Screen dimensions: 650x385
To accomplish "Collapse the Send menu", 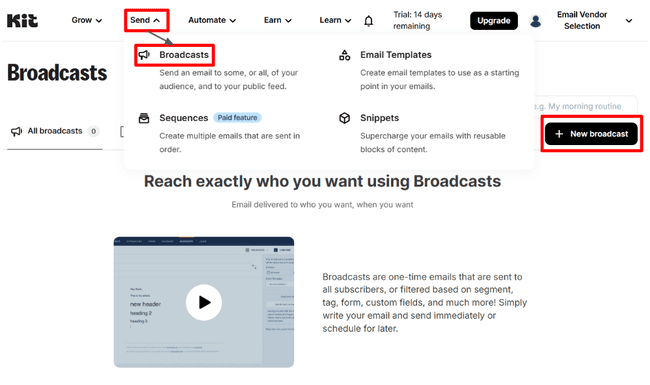I will click(x=145, y=20).
